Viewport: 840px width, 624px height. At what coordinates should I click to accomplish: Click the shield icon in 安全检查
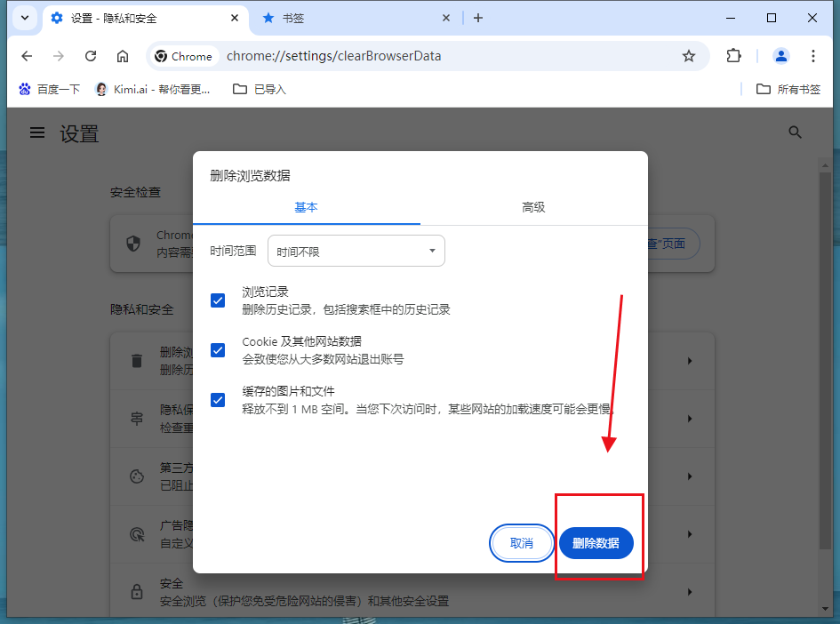click(x=133, y=244)
